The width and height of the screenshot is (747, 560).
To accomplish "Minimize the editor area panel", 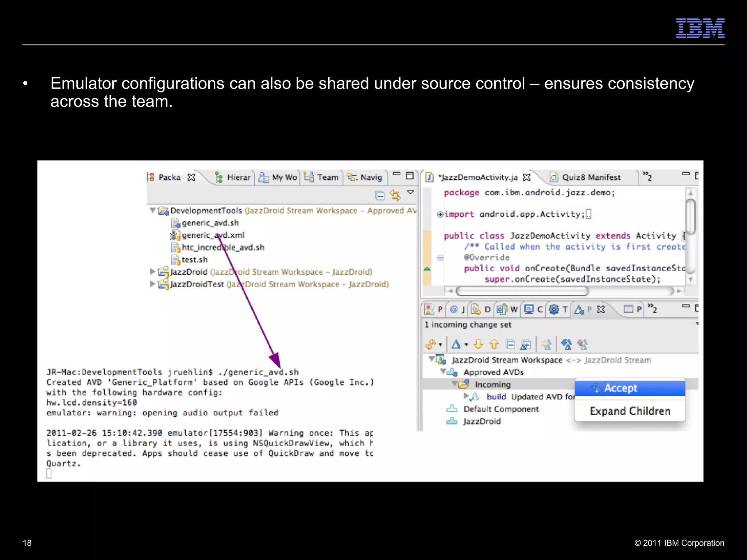I will point(686,174).
